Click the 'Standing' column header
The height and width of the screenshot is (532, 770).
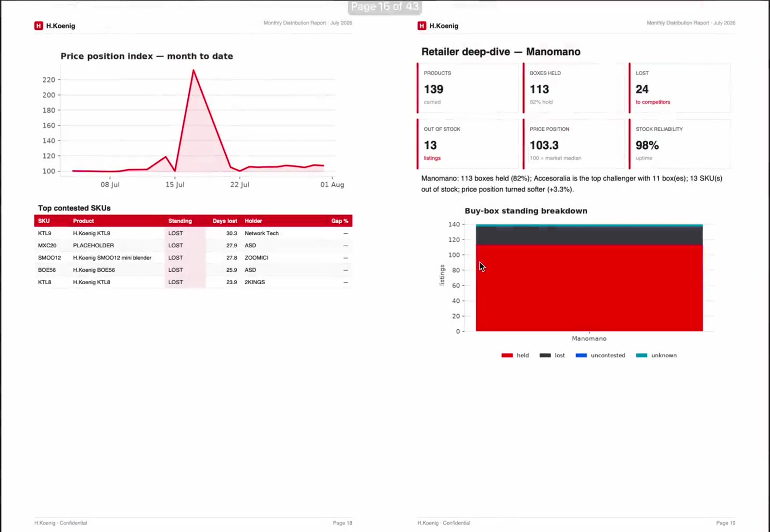(x=180, y=221)
